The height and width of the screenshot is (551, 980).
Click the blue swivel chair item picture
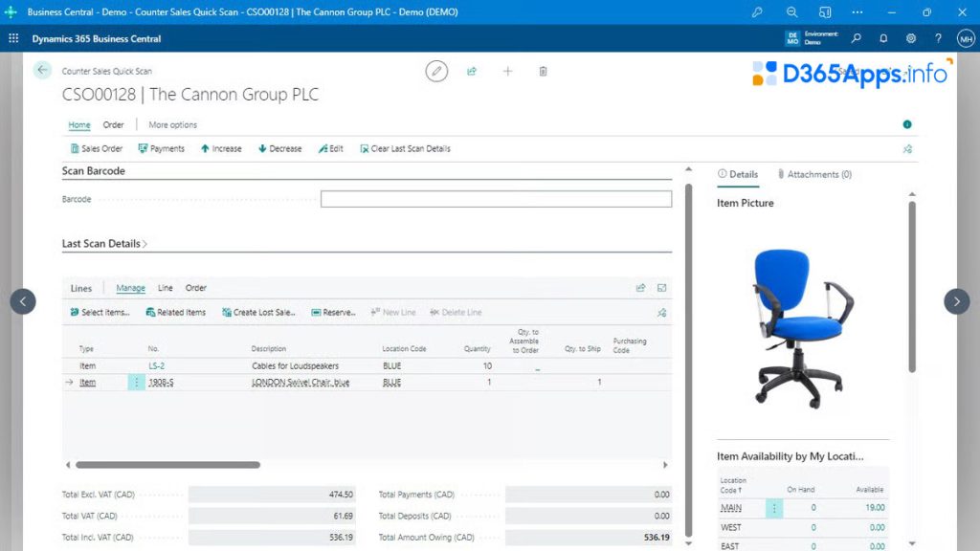(x=803, y=327)
